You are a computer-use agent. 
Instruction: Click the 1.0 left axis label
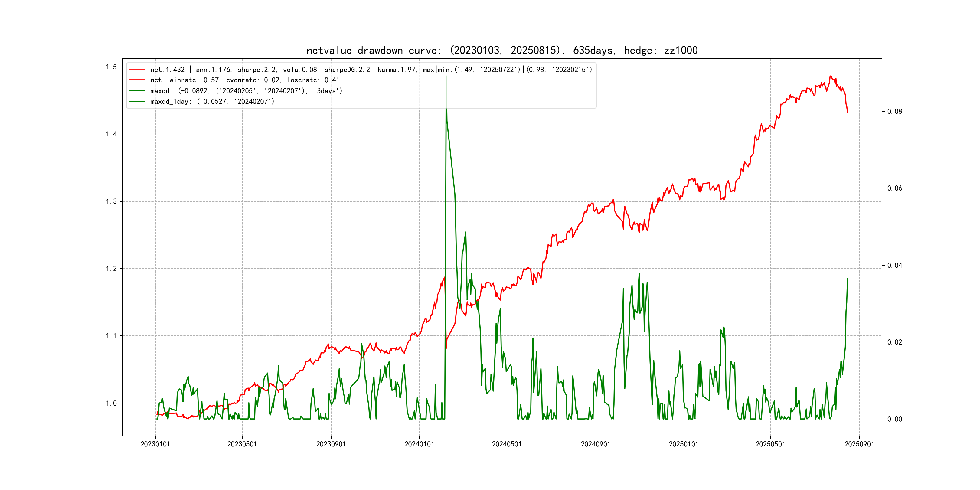[x=111, y=403]
